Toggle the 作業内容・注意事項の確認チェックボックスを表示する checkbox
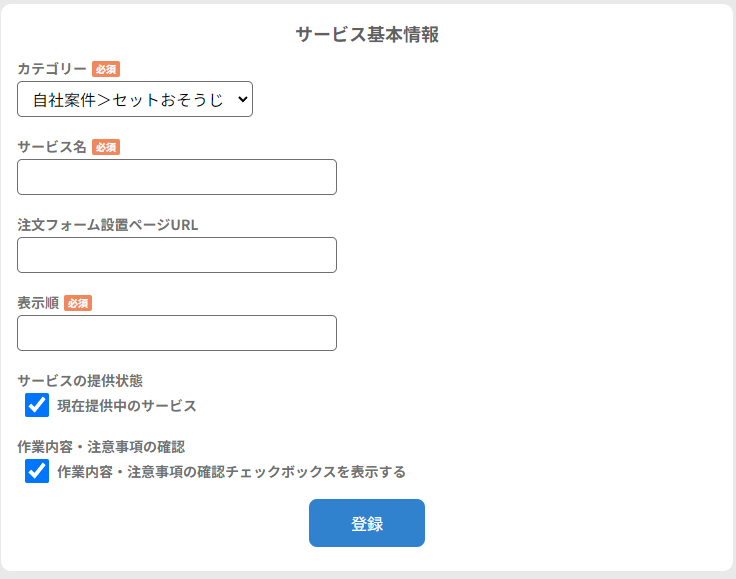Screen dimensions: 736x579 click(x=37, y=471)
